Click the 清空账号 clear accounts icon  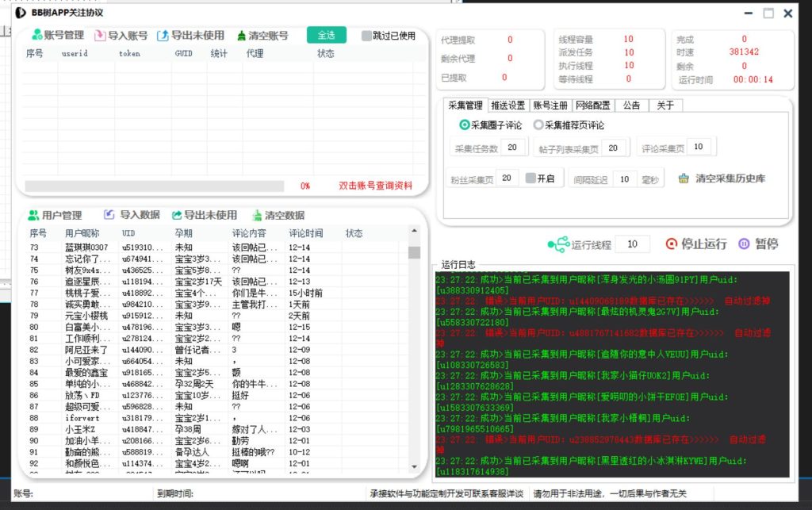[x=242, y=36]
